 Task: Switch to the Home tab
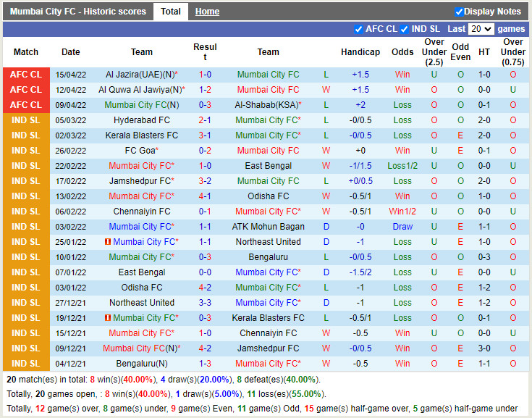tap(207, 12)
